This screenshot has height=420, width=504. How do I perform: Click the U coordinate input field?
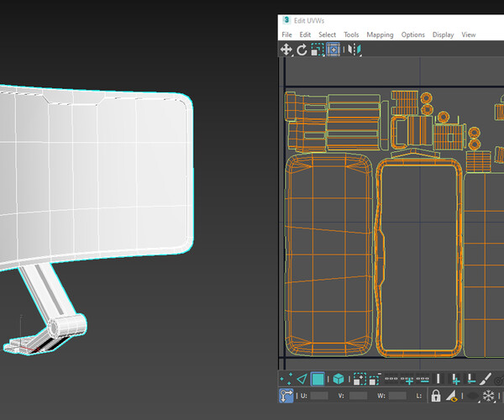click(x=319, y=396)
